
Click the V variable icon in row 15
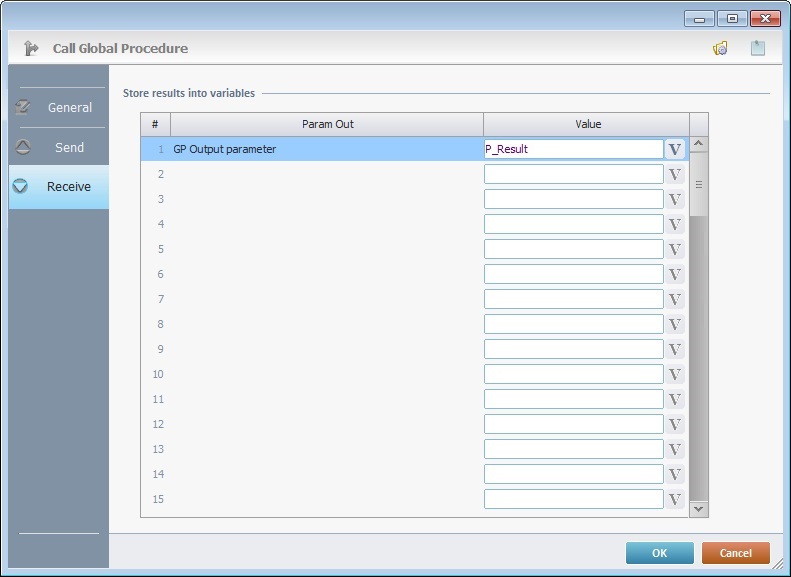point(675,499)
